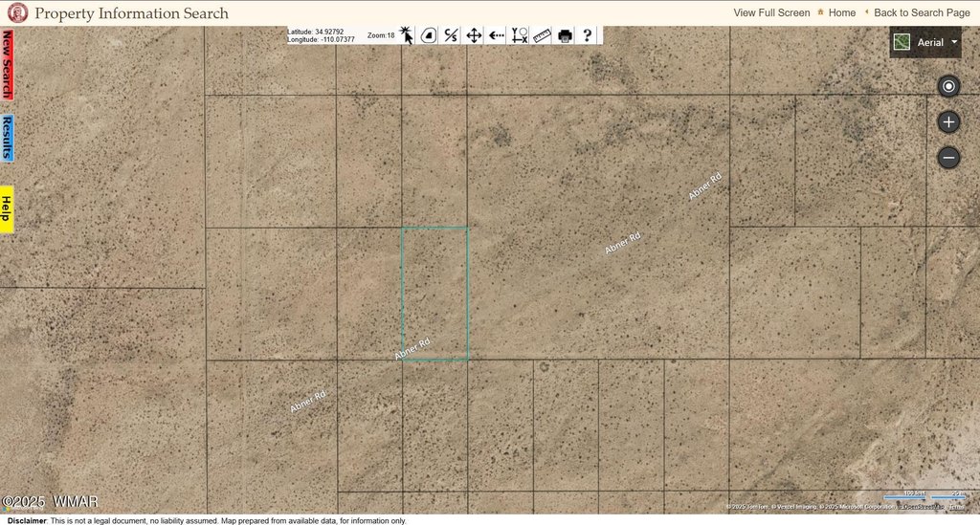
Task: Zoom out with the minus button
Action: point(948,157)
